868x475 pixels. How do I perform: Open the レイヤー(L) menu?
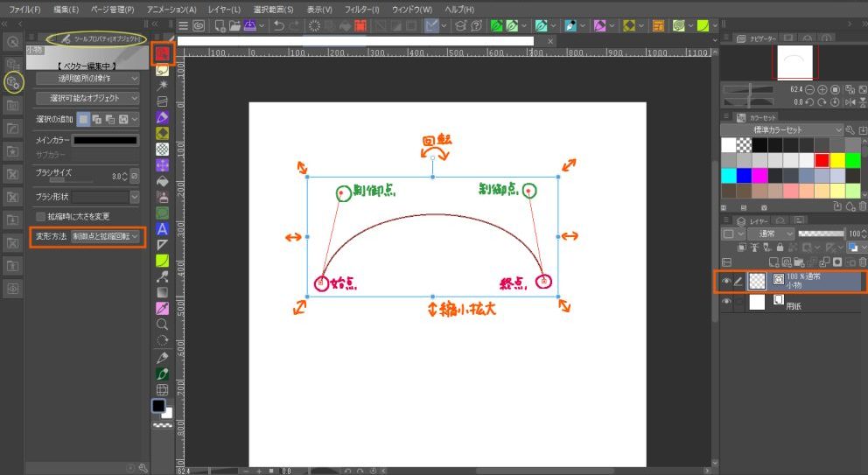[224, 9]
